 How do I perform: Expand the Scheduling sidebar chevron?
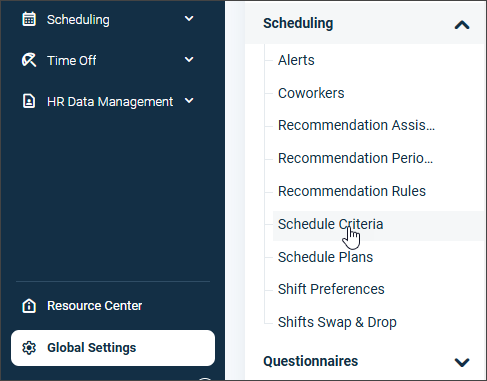click(189, 19)
